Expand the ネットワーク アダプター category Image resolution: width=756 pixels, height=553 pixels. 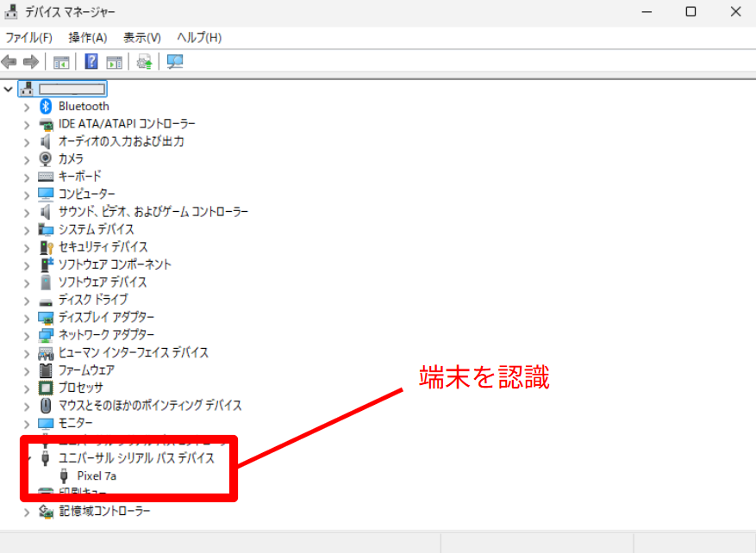tap(27, 335)
